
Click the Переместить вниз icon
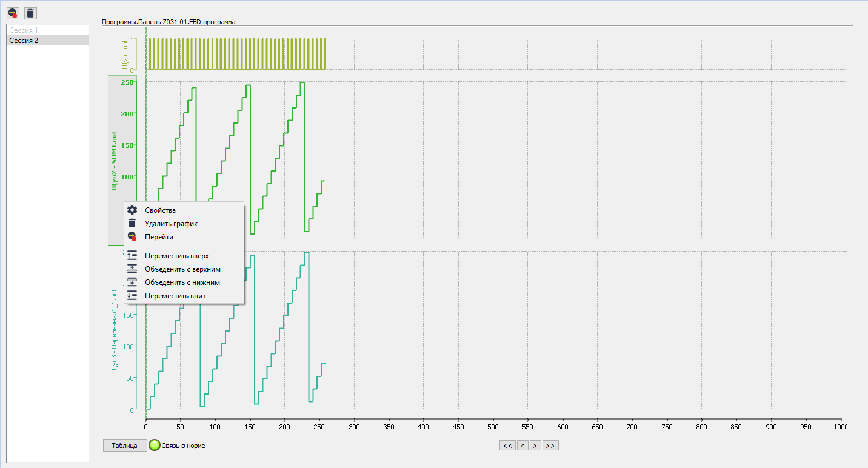pos(132,296)
